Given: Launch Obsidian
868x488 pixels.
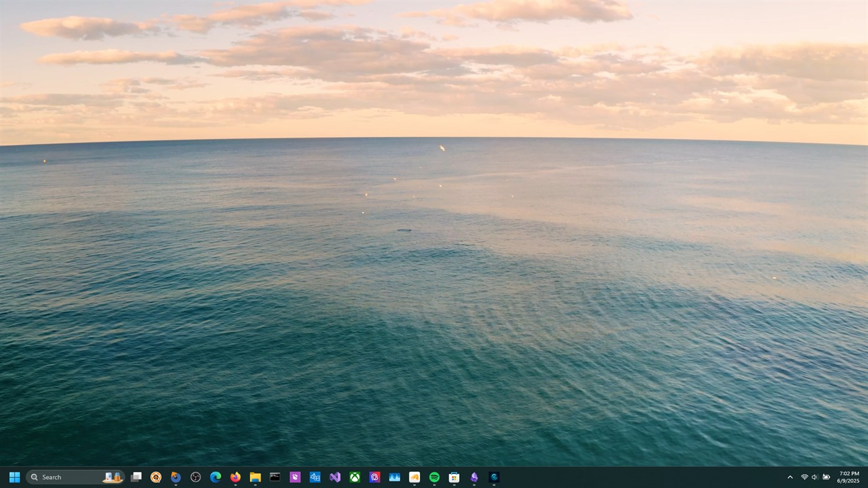Looking at the screenshot, I should pos(473,477).
